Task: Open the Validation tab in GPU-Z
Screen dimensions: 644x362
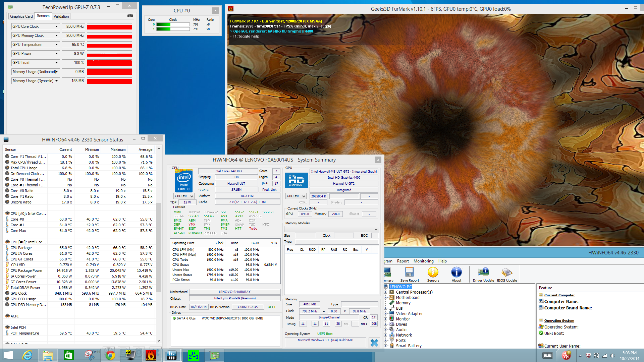Action: (61, 16)
